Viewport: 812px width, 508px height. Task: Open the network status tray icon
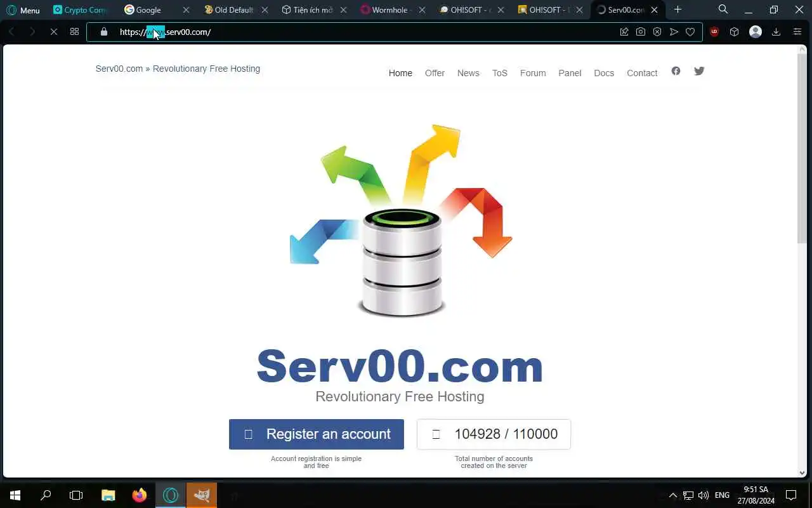tap(688, 495)
